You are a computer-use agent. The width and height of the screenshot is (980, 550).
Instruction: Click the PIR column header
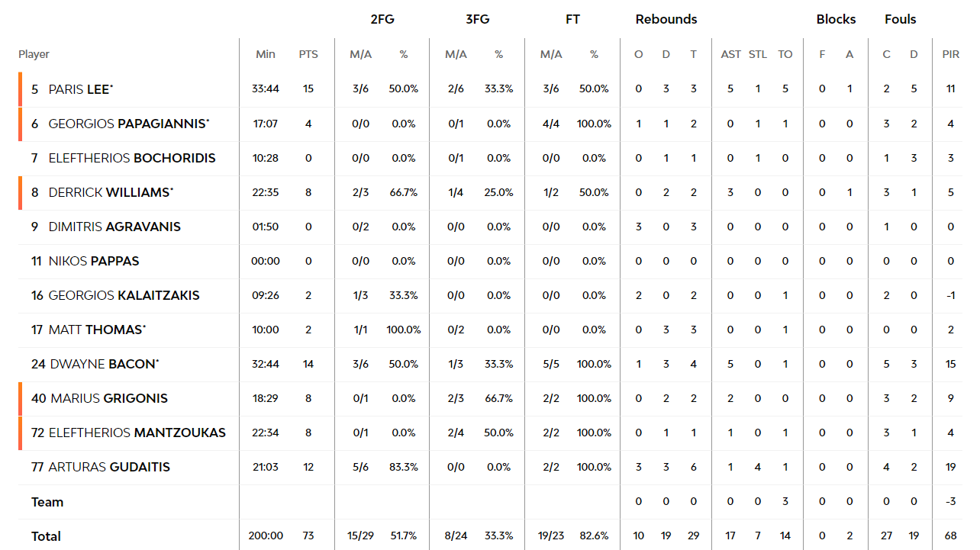pyautogui.click(x=951, y=54)
